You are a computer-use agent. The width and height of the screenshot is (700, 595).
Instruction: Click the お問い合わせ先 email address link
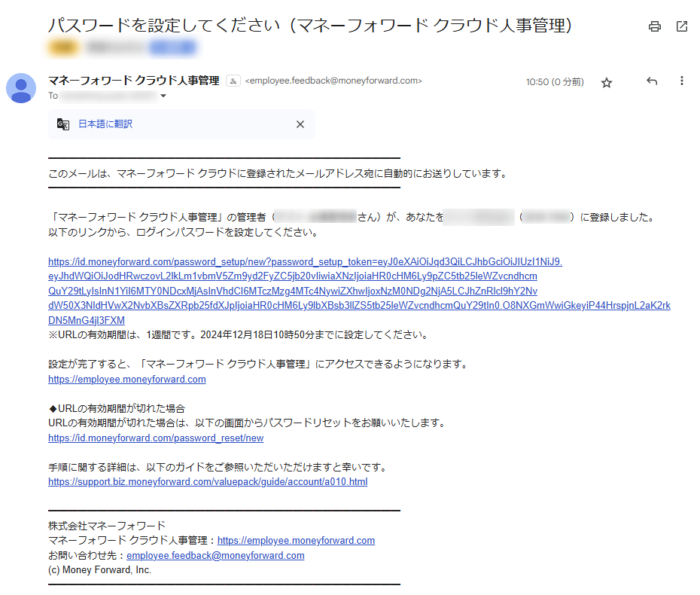point(215,556)
